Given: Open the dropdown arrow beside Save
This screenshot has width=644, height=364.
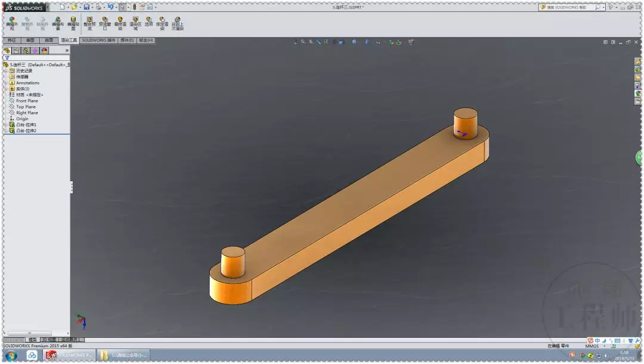Looking at the screenshot, I should (x=92, y=7).
